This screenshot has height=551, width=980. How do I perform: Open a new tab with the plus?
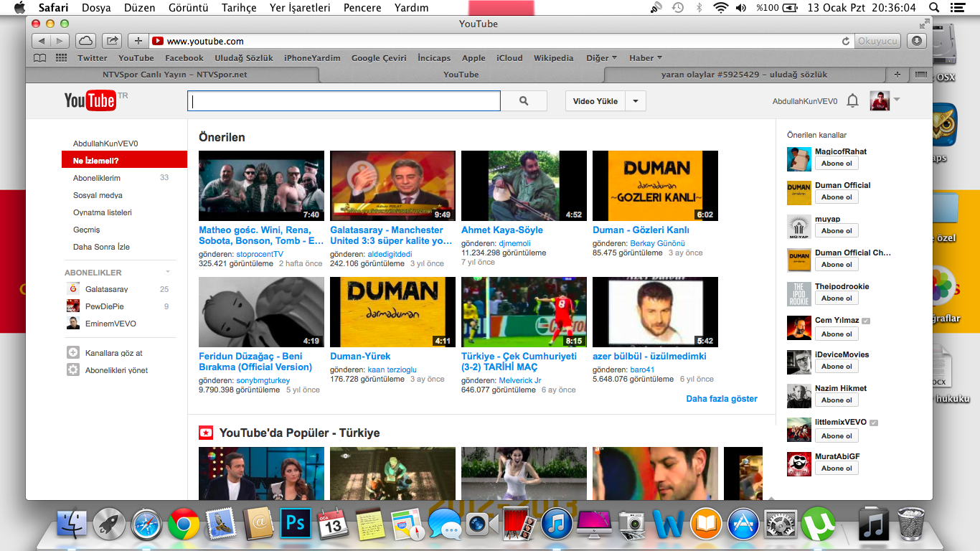(x=897, y=75)
